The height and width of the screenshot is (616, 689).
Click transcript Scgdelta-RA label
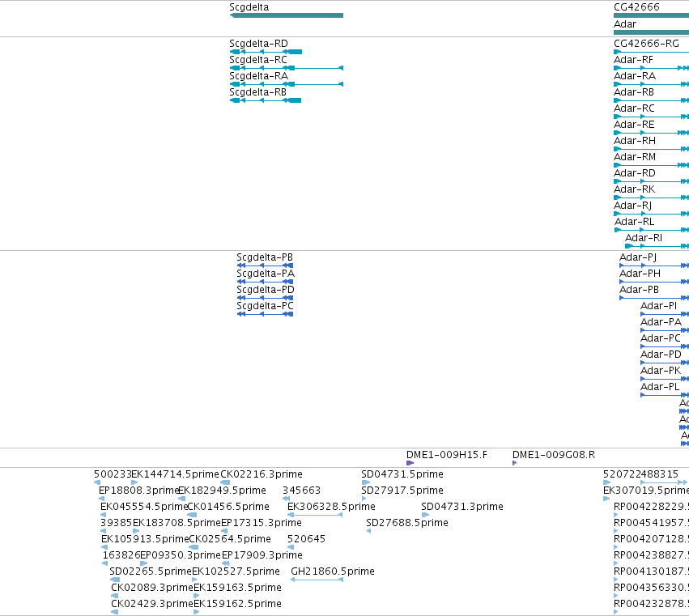tap(258, 76)
